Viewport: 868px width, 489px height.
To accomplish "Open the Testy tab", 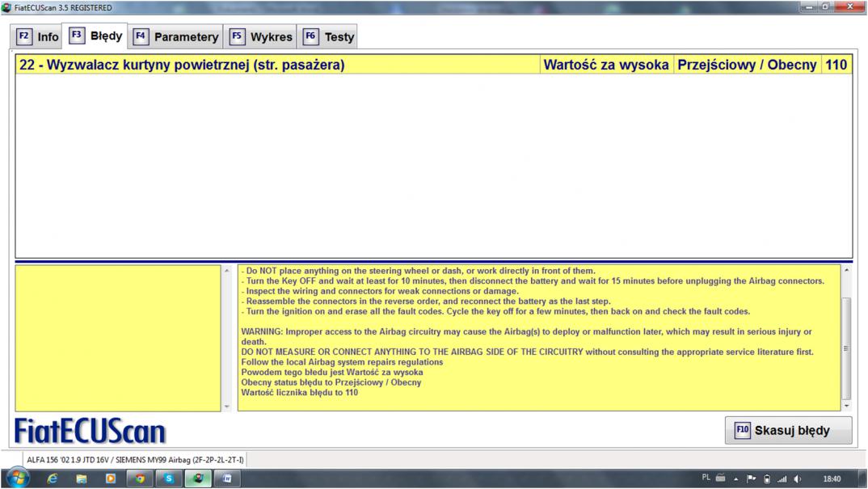I will (x=327, y=37).
